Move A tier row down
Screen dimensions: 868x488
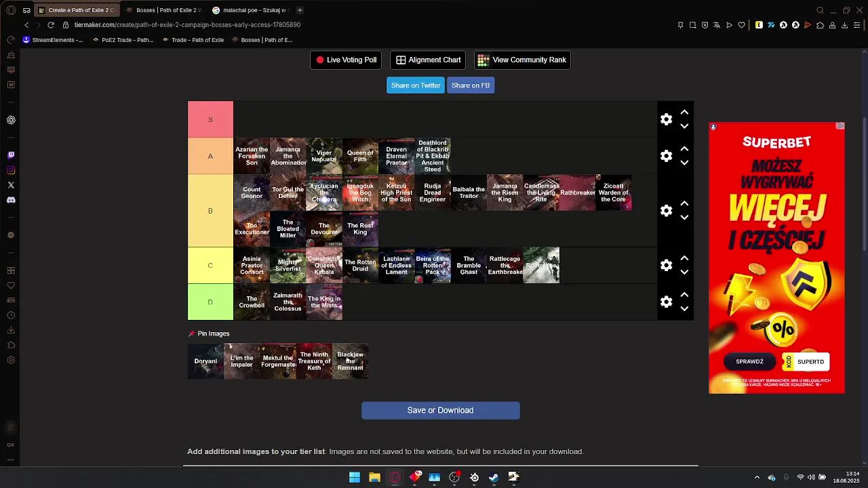point(684,163)
